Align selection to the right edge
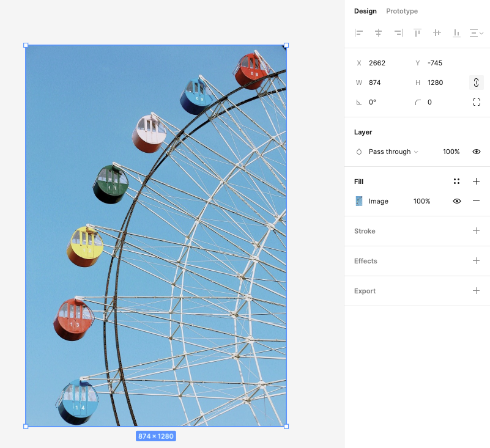This screenshot has width=490, height=448. click(x=398, y=32)
